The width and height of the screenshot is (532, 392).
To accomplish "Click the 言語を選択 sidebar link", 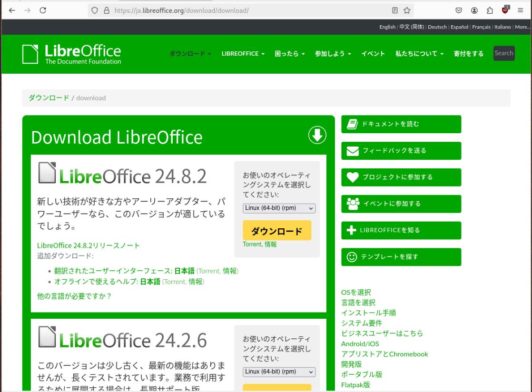I will (x=358, y=303).
